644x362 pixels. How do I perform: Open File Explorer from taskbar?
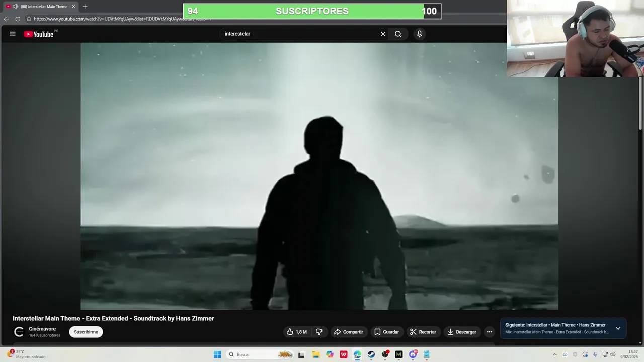pyautogui.click(x=315, y=354)
